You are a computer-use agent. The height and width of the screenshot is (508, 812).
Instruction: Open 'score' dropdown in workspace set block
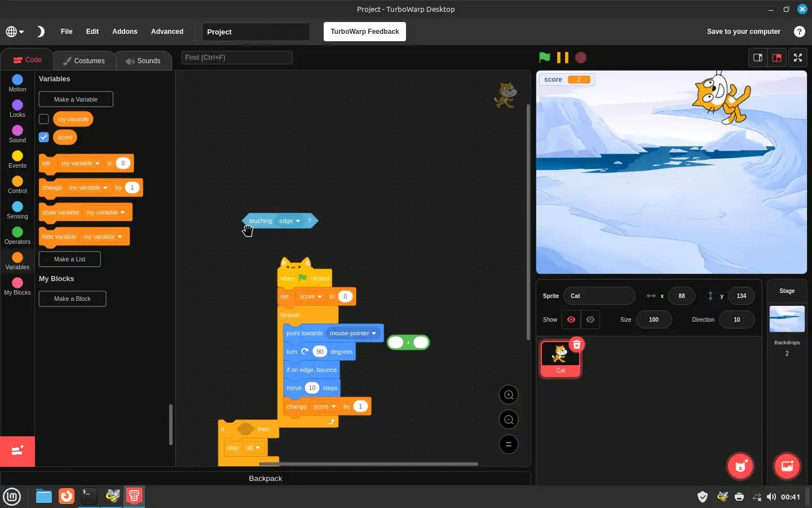coord(311,296)
